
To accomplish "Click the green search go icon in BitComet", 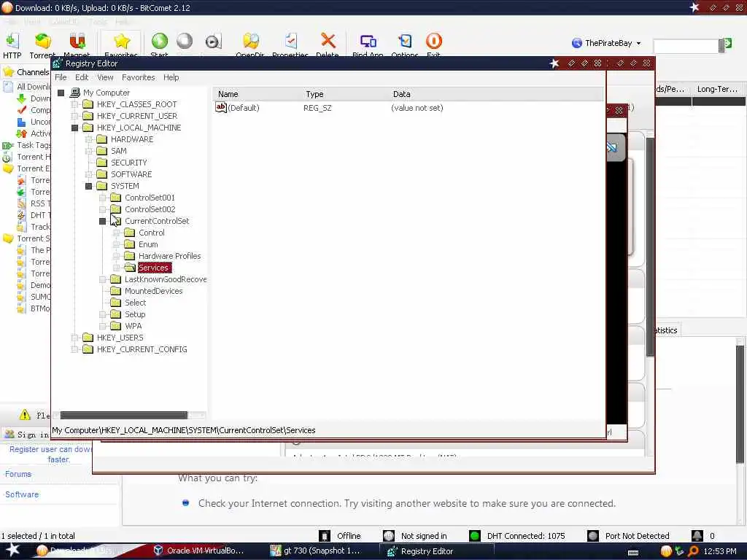I will 728,44.
